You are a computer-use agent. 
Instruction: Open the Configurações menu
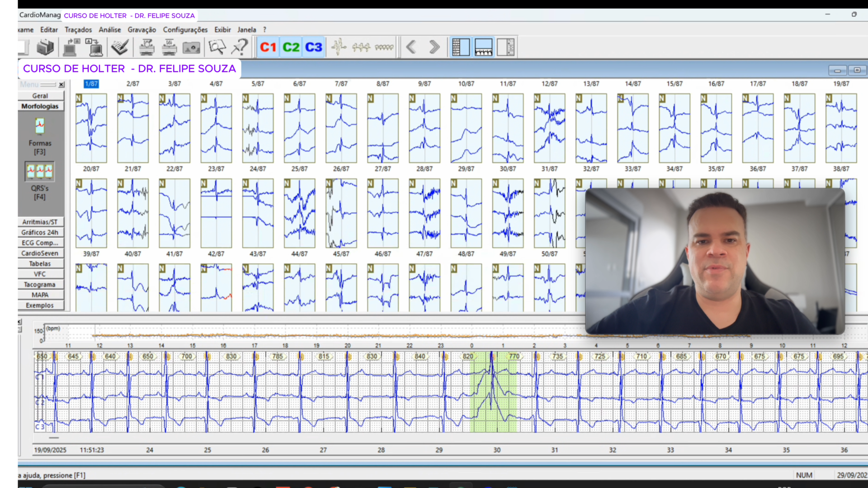pos(185,30)
